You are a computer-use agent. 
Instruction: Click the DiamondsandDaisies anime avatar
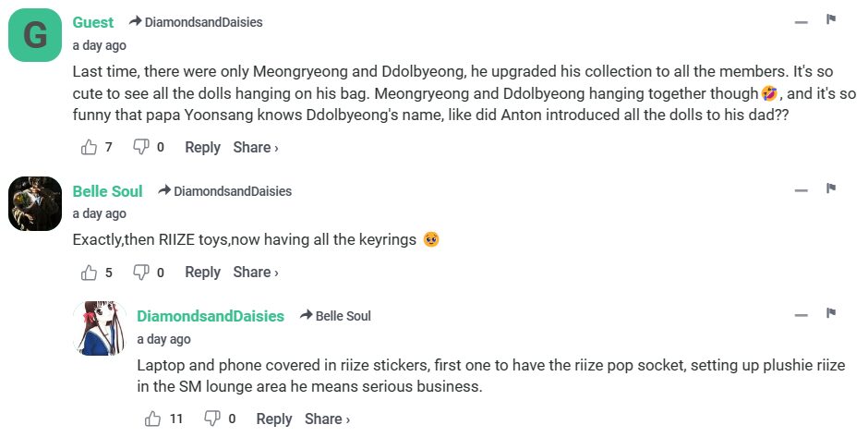pyautogui.click(x=99, y=328)
